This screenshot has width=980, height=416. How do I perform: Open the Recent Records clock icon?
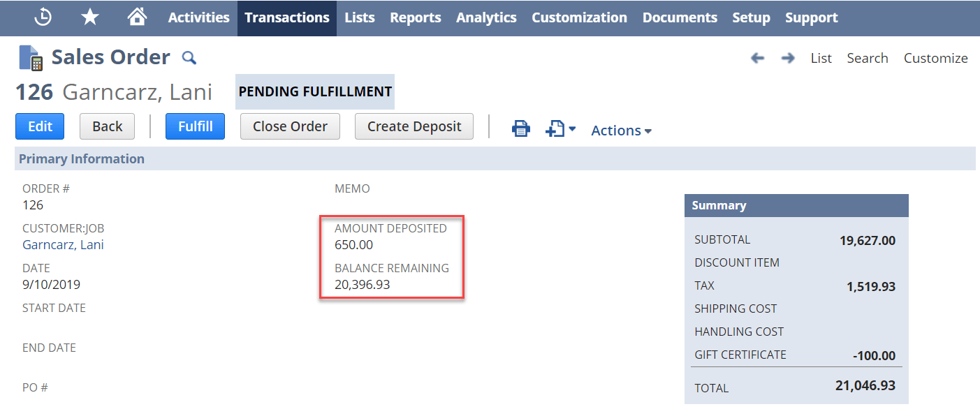point(43,17)
